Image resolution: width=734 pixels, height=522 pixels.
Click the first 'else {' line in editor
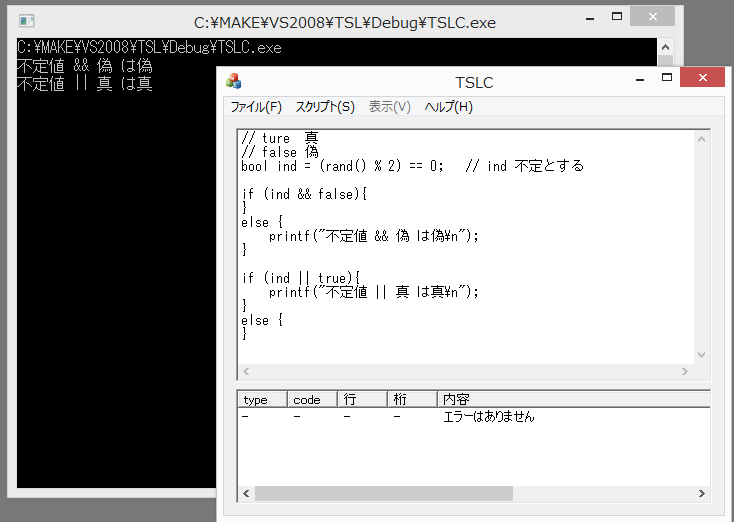[262, 222]
